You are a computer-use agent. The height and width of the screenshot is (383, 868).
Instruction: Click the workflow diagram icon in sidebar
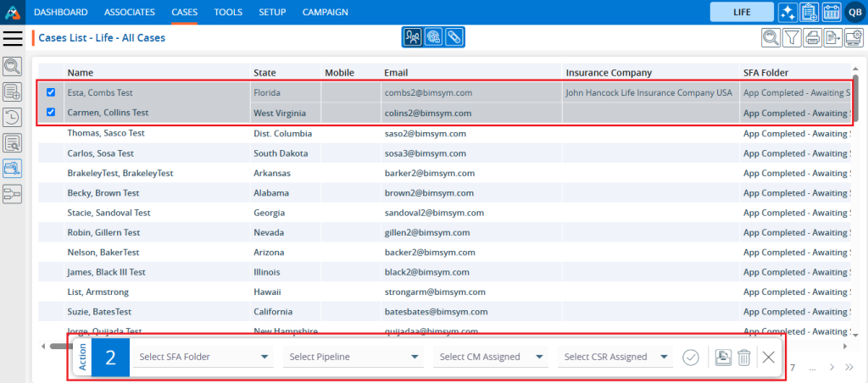point(13,194)
